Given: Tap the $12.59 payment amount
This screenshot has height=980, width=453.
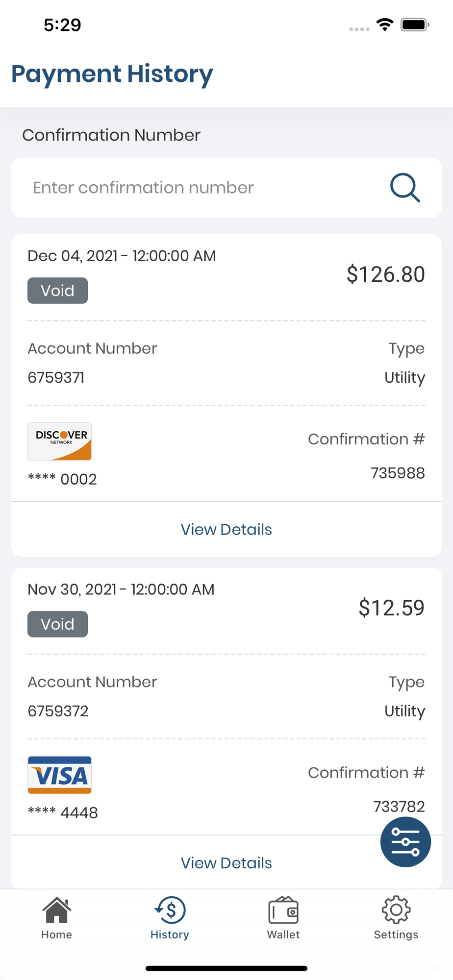Looking at the screenshot, I should coord(391,608).
